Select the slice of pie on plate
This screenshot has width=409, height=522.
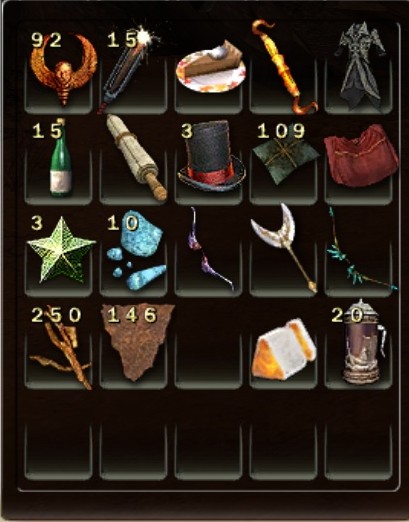click(x=211, y=67)
